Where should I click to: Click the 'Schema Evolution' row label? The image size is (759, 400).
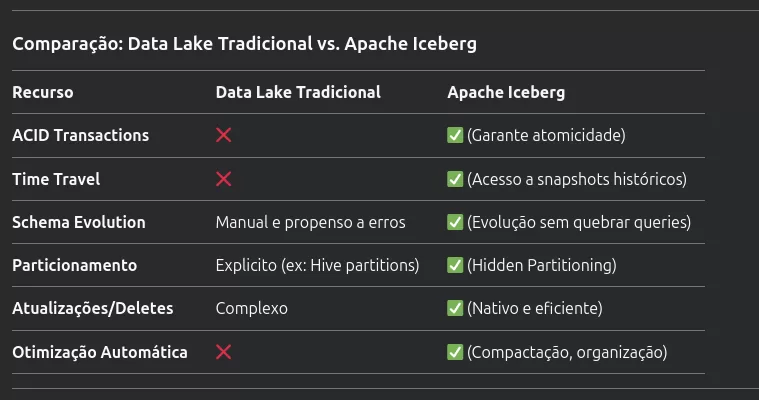(x=79, y=222)
